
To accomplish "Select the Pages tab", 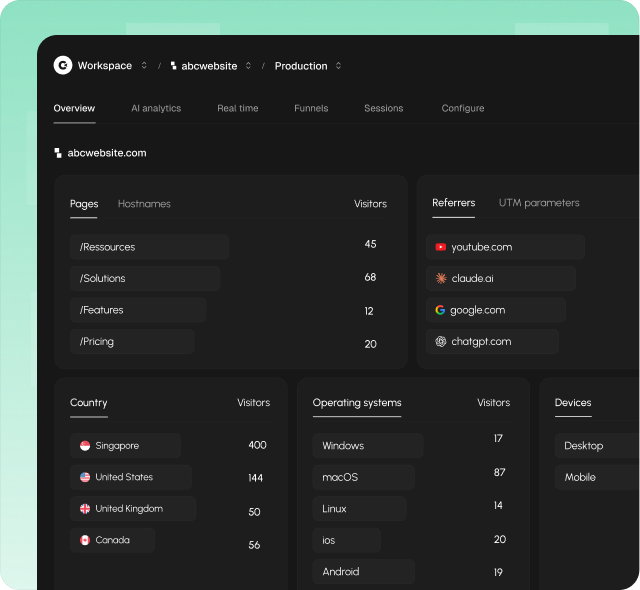I will pyautogui.click(x=84, y=204).
